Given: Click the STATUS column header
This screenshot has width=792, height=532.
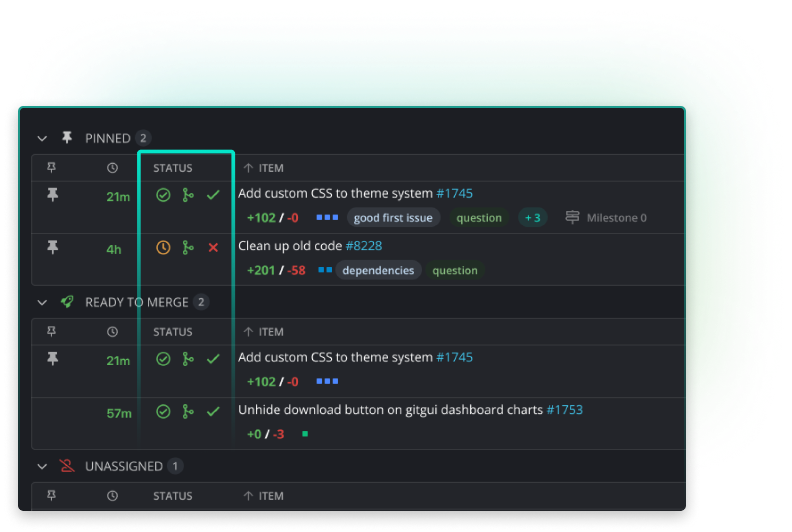Looking at the screenshot, I should coord(172,167).
